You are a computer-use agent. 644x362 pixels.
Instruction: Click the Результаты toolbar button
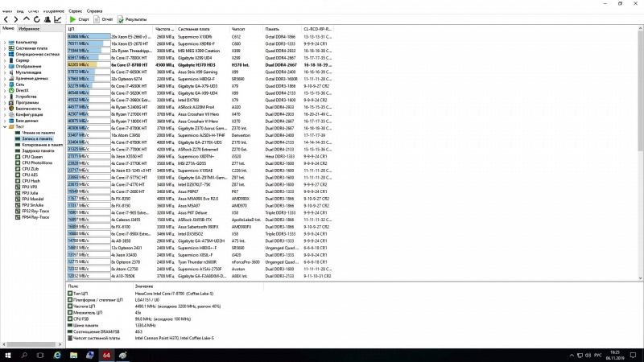(132, 19)
